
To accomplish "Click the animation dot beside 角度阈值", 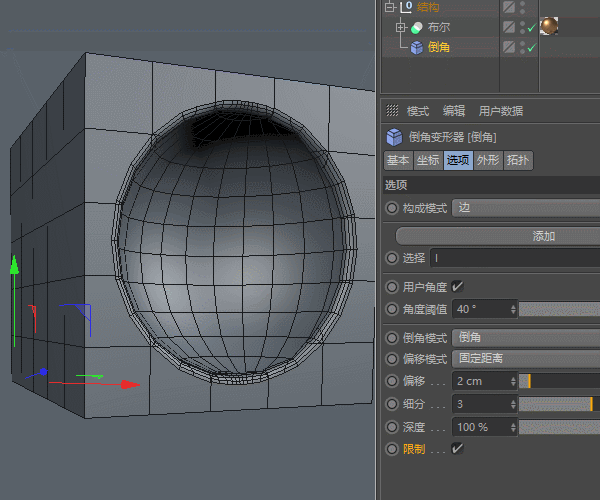I will point(392,309).
